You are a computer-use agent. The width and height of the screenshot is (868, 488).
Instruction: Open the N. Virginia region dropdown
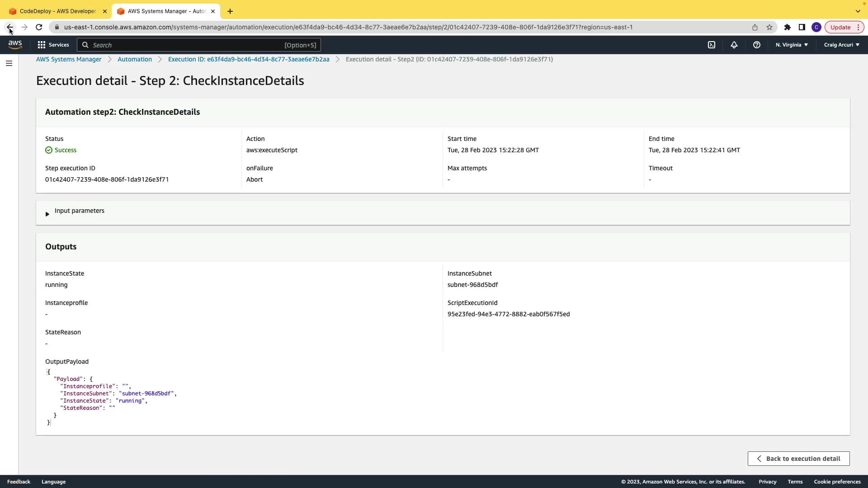click(x=792, y=45)
